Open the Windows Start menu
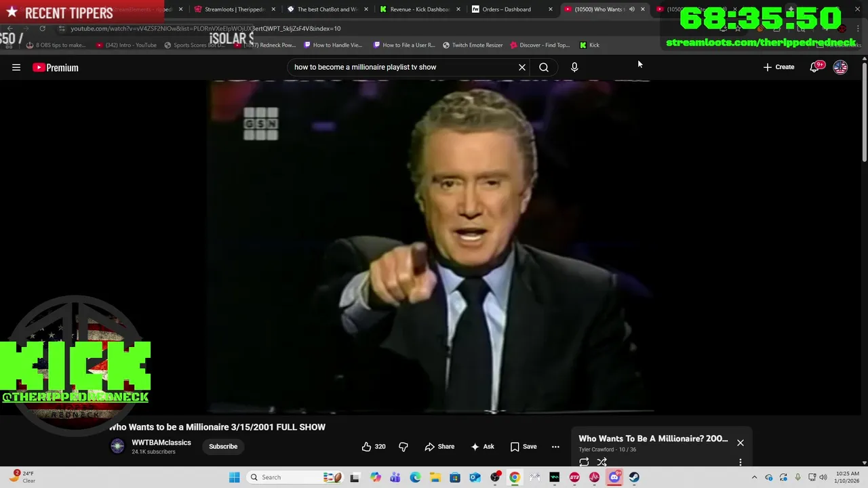The width and height of the screenshot is (868, 488). click(234, 477)
